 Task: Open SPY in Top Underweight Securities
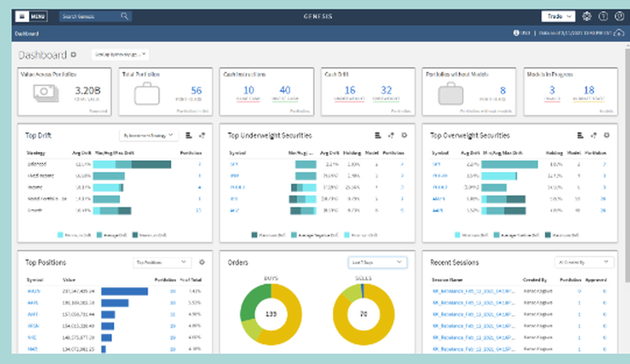coord(234,164)
